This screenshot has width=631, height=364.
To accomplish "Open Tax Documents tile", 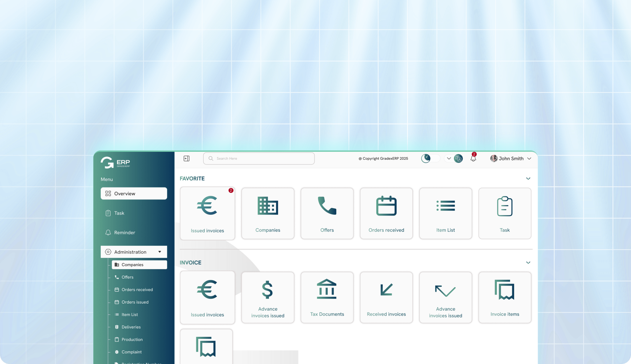I will tap(327, 297).
